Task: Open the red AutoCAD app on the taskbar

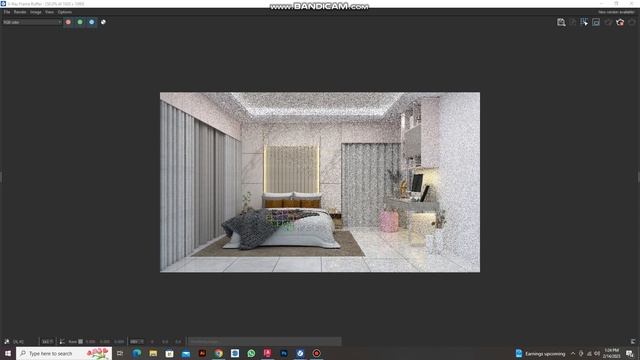Action: [x=268, y=353]
